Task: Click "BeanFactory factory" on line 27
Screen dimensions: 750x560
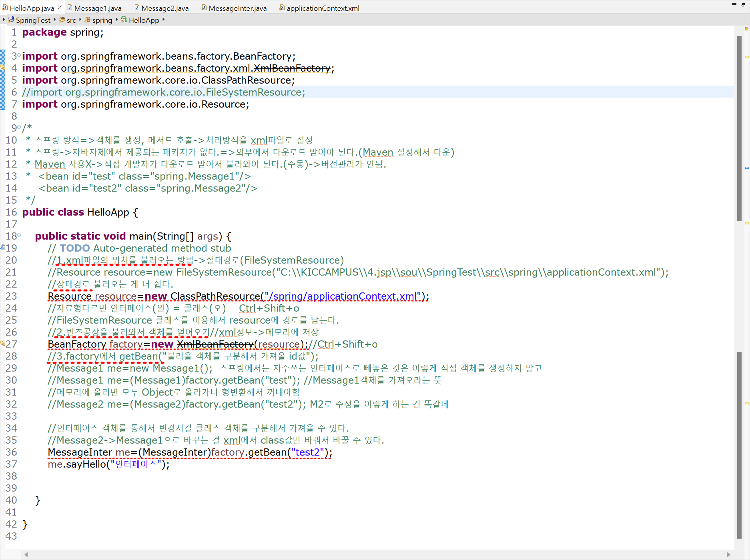Action: pos(95,344)
